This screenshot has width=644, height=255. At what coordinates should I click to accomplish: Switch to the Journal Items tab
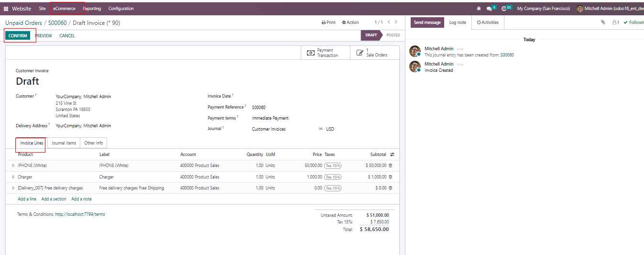tap(64, 143)
